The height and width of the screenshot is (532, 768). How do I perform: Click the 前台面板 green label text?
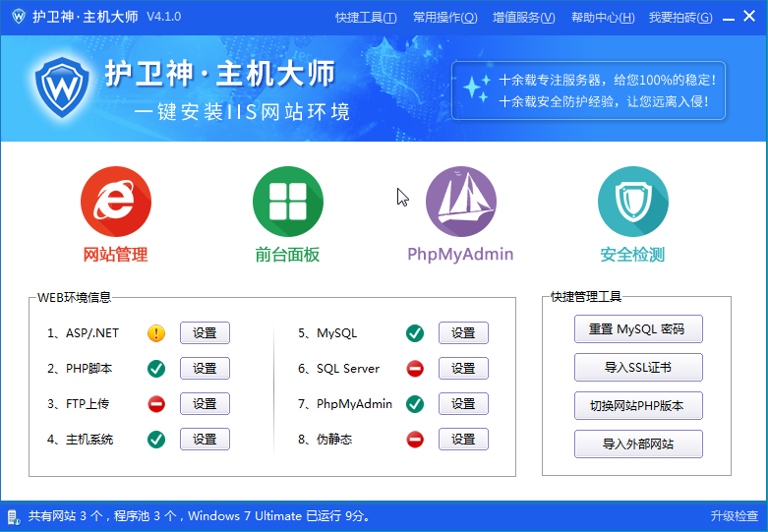pos(287,255)
